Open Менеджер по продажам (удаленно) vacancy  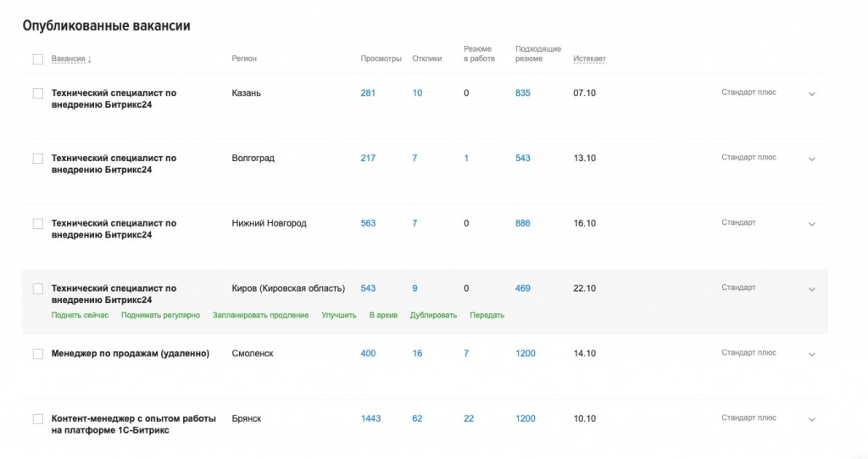[x=130, y=354]
